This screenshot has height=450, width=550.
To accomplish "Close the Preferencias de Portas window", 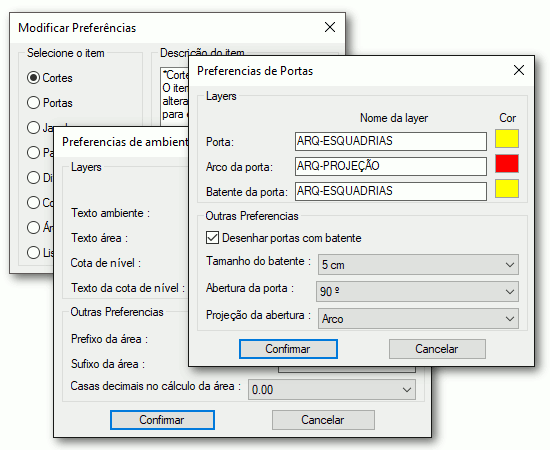I will click(x=519, y=70).
